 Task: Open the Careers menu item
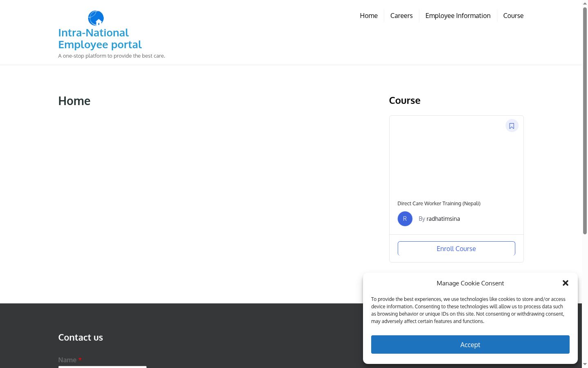[x=401, y=16]
